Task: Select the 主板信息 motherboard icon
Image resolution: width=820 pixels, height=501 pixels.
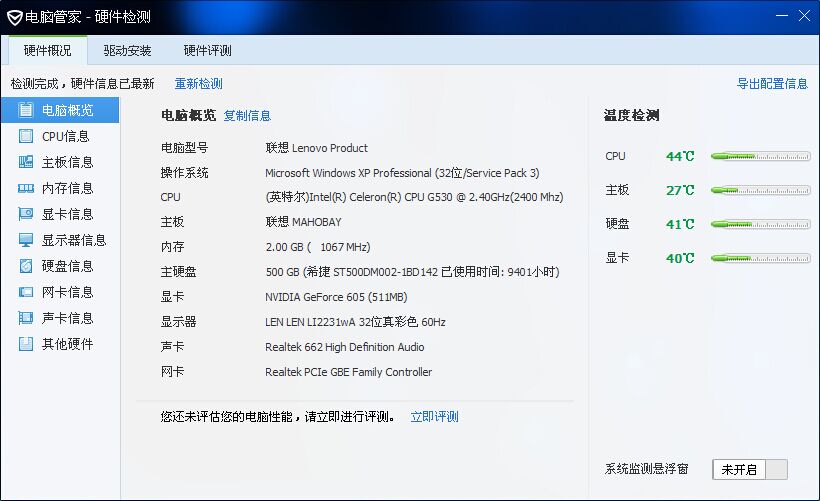Action: 26,162
